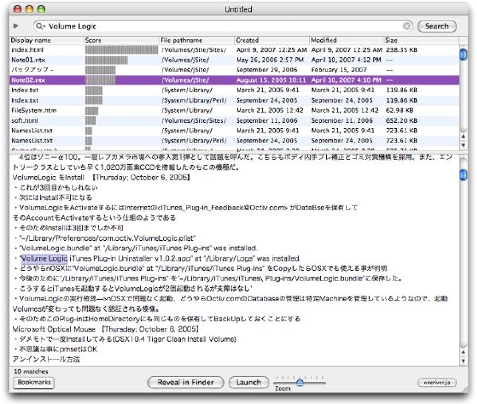The height and width of the screenshot is (404, 477).
Task: Select the Note01.ntx result row
Action: tap(234, 60)
